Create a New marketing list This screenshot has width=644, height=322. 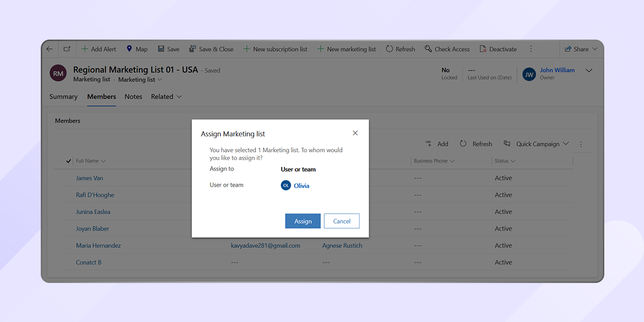tap(347, 49)
